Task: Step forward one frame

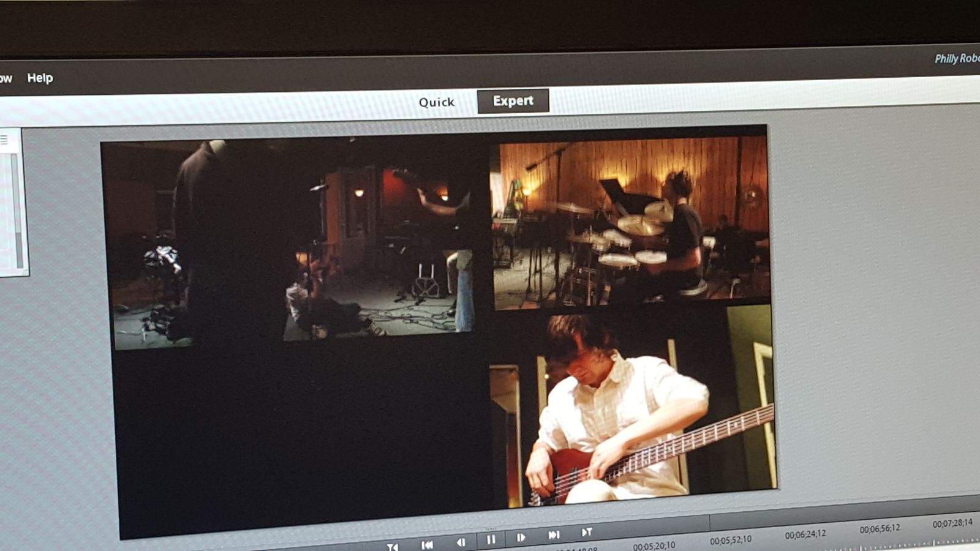Action: (521, 538)
